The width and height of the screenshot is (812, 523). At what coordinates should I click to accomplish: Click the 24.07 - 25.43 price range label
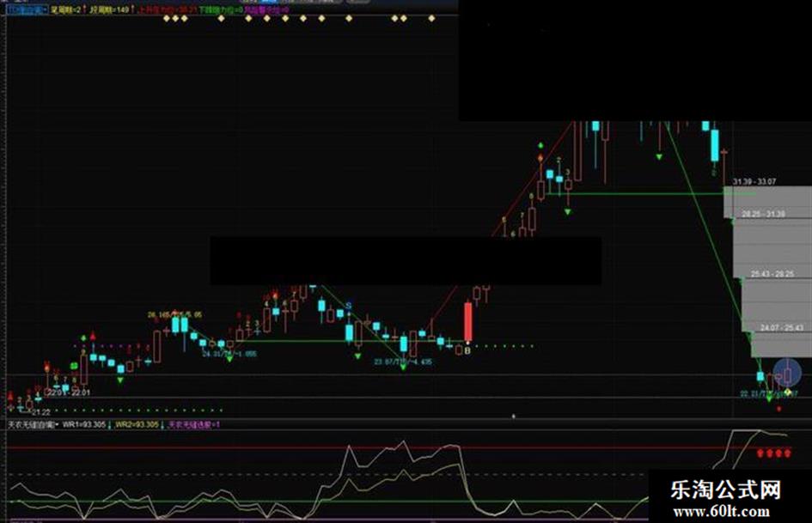tap(781, 328)
